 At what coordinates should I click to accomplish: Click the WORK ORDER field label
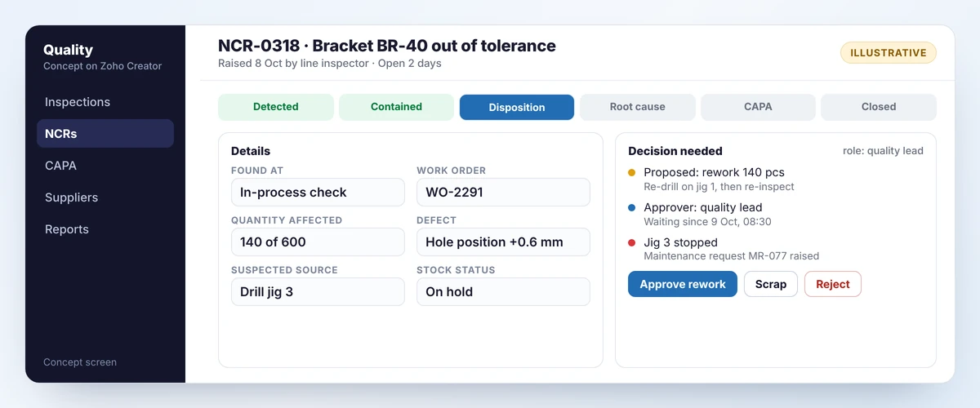coord(451,171)
